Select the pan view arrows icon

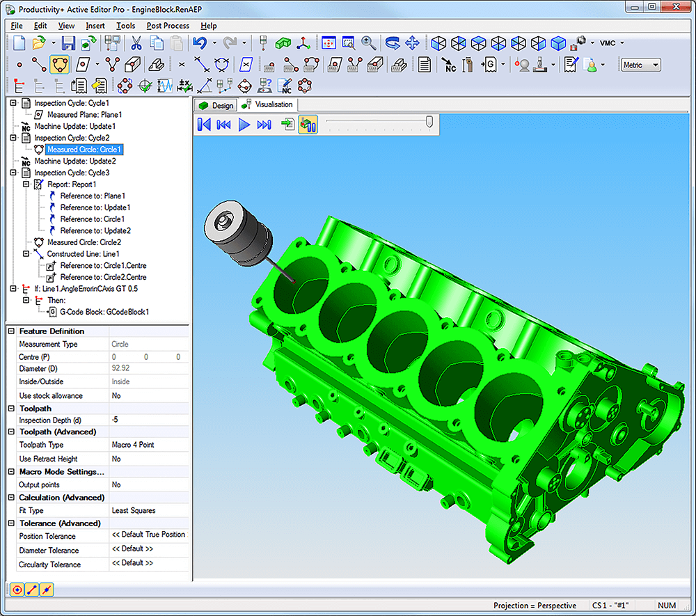[x=412, y=43]
